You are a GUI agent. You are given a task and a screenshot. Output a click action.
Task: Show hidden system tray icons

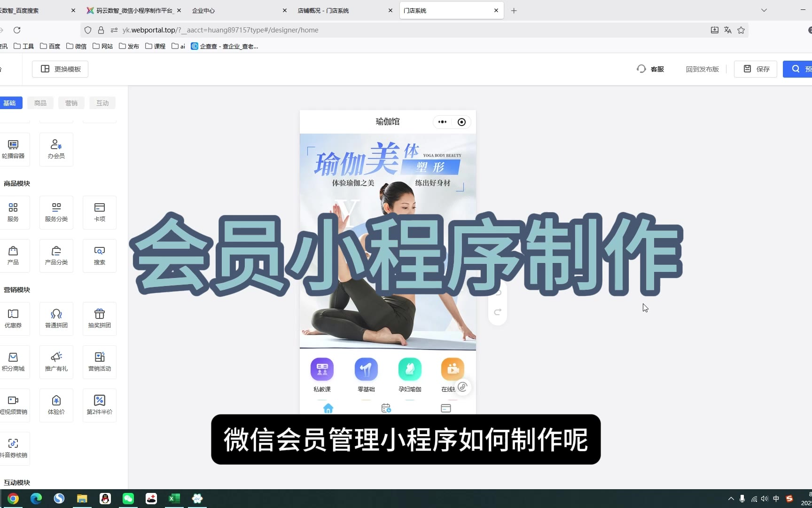click(x=731, y=499)
